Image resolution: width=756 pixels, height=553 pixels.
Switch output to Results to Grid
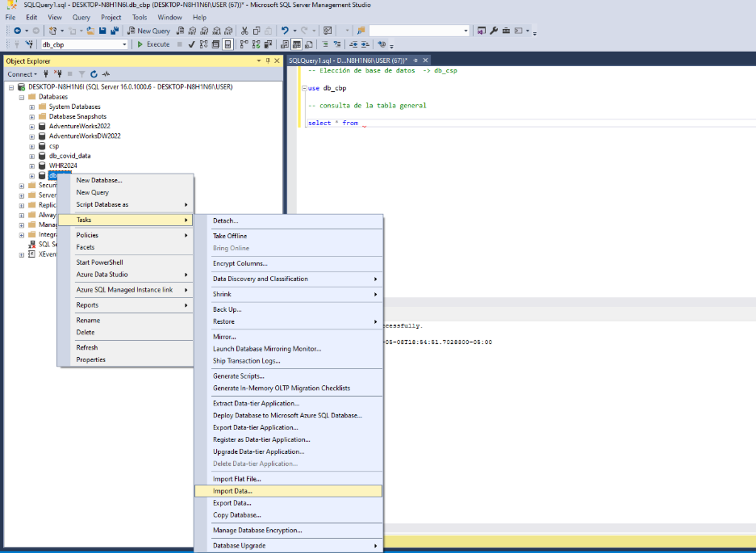296,44
